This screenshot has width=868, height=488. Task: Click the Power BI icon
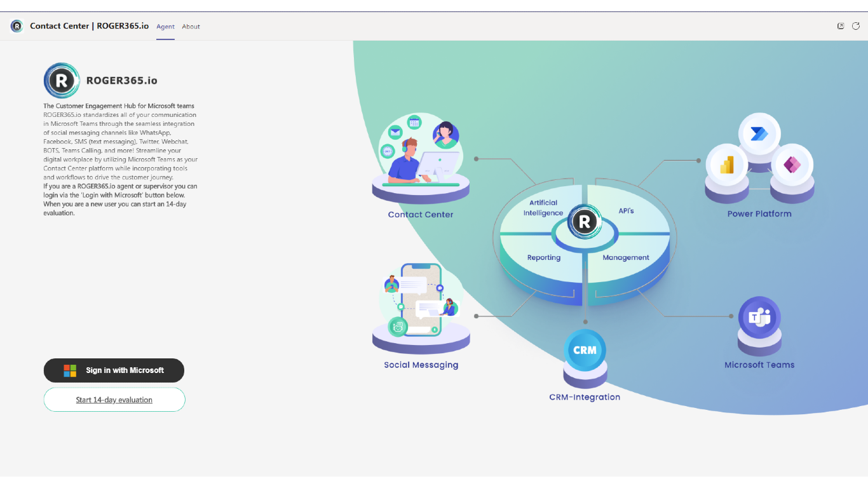pyautogui.click(x=727, y=165)
